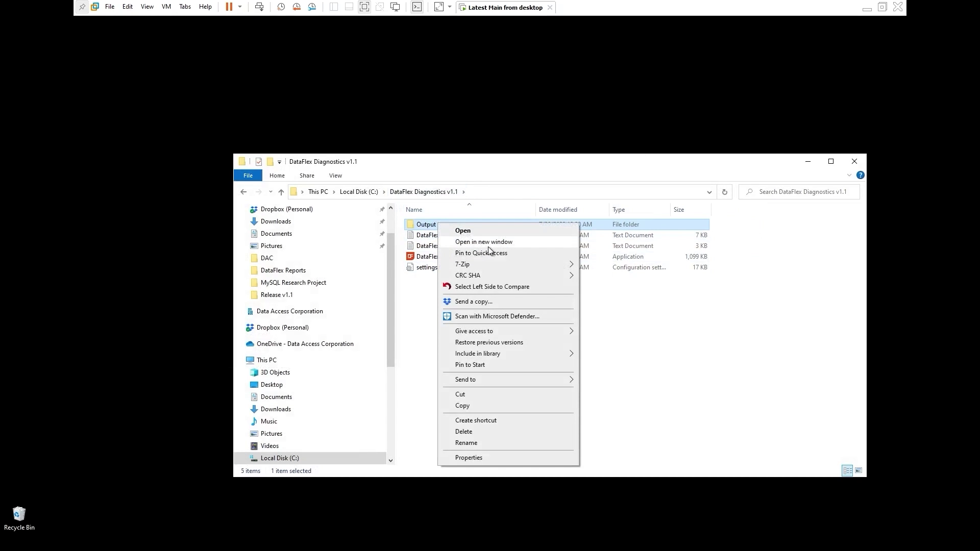
Task: Sort files by Size column
Action: 690,210
